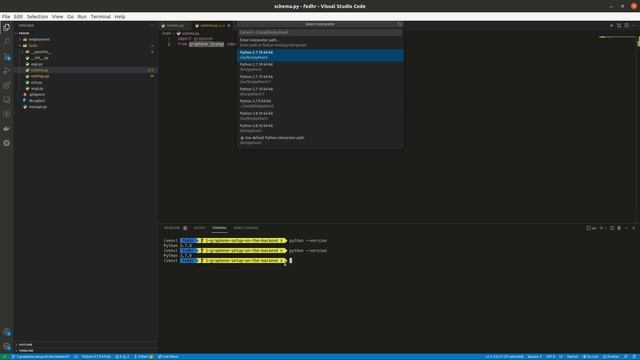Viewport: 640px width, 360px height.
Task: Choose Enter interpreter path option
Action: click(x=320, y=42)
